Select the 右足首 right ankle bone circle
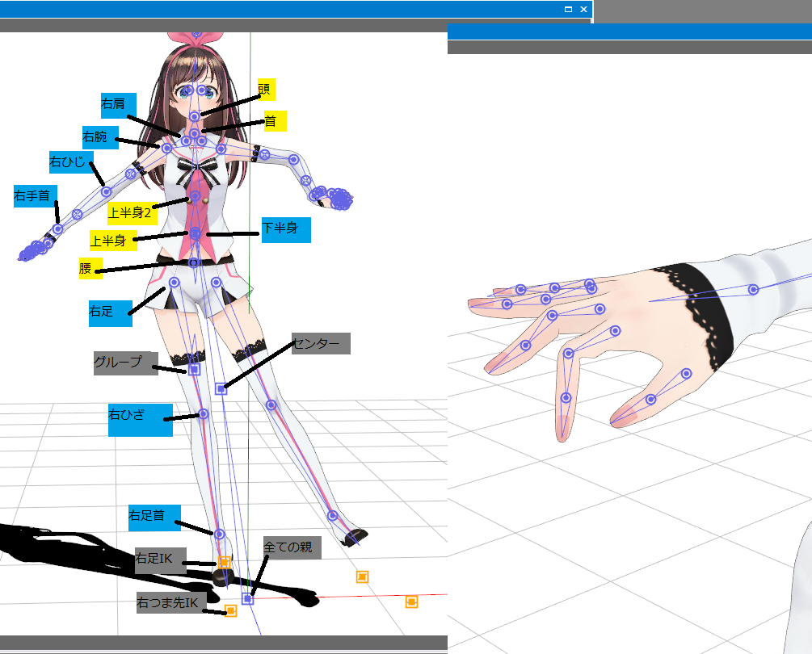812x654 pixels. pos(219,534)
